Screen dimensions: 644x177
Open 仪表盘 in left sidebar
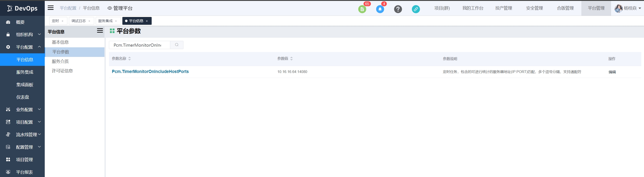[x=23, y=97]
